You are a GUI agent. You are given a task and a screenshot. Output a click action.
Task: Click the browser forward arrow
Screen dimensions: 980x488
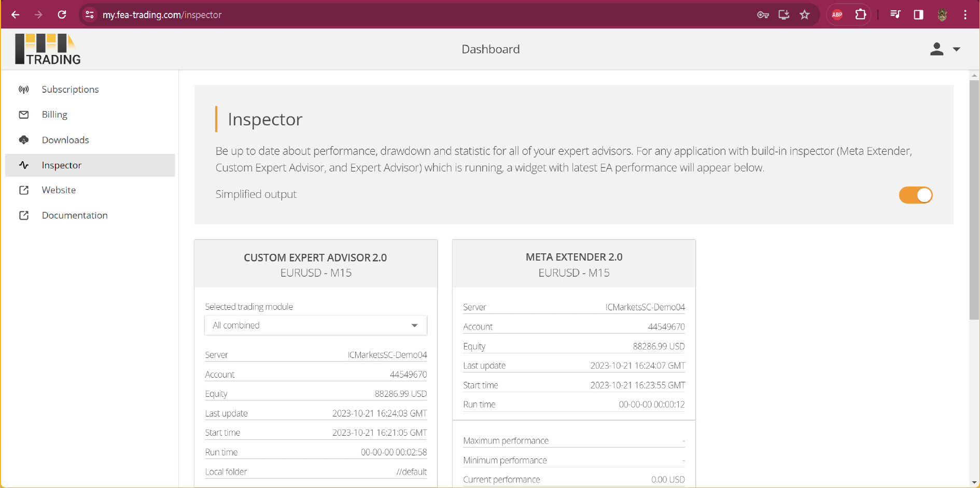point(38,15)
